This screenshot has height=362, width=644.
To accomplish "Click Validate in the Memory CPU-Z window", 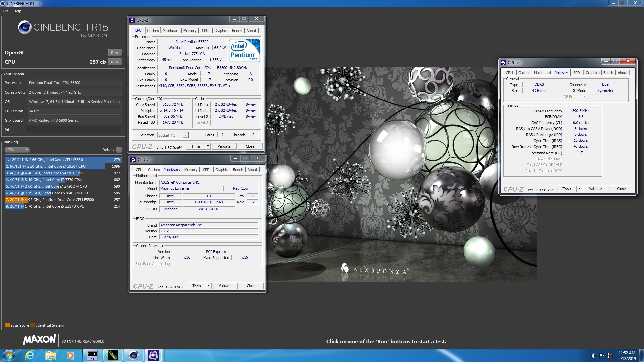I will [x=595, y=189].
